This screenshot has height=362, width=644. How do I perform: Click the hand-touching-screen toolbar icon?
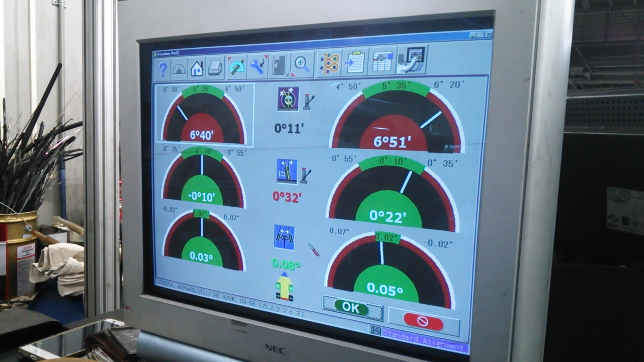[x=413, y=60]
